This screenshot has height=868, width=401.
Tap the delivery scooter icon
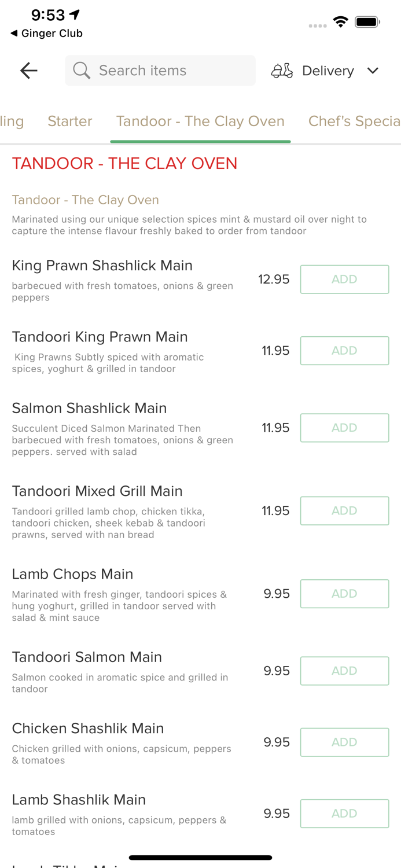tap(282, 71)
